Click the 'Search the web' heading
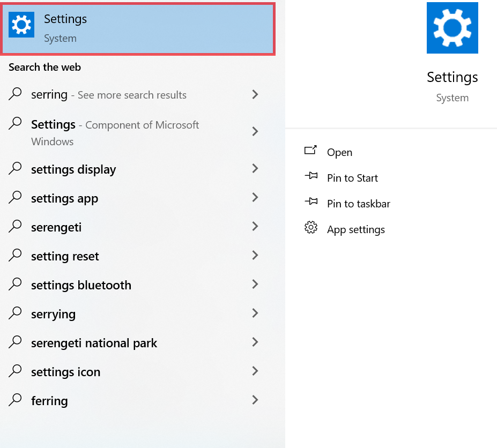 point(44,67)
